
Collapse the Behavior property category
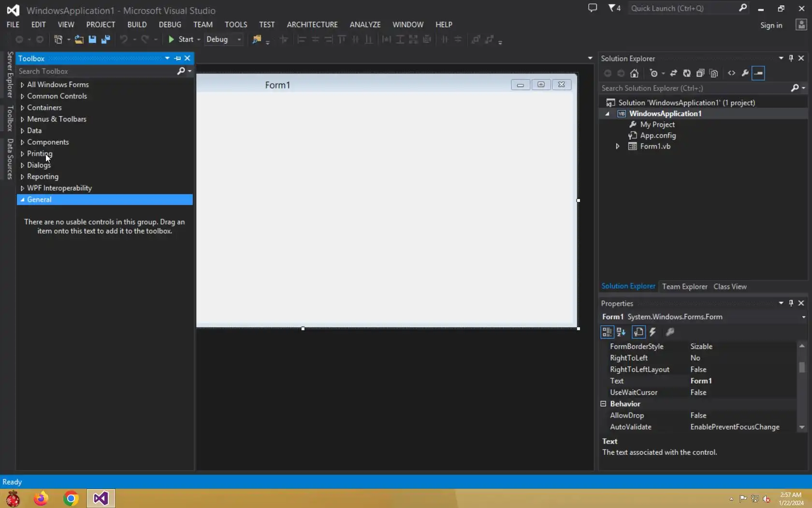[x=603, y=404]
